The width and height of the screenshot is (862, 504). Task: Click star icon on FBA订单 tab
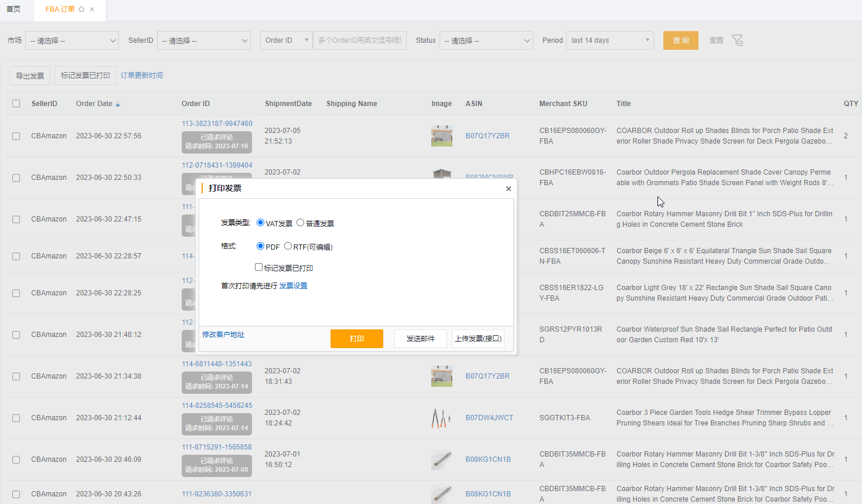81,9
